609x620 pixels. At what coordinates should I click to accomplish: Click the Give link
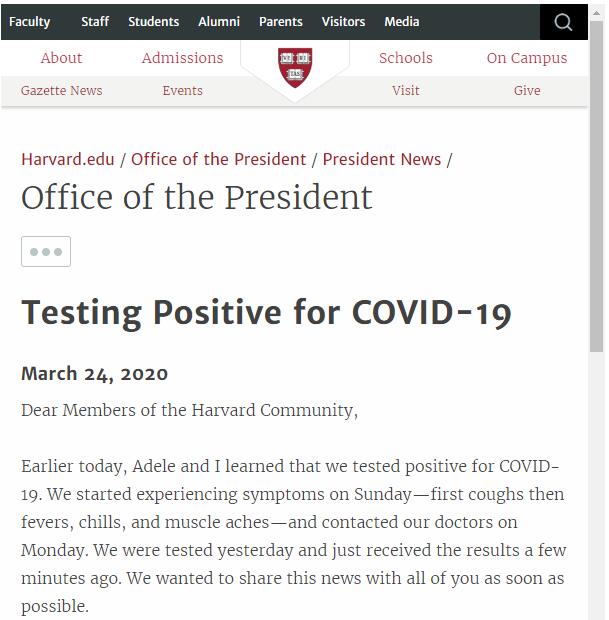(x=526, y=90)
